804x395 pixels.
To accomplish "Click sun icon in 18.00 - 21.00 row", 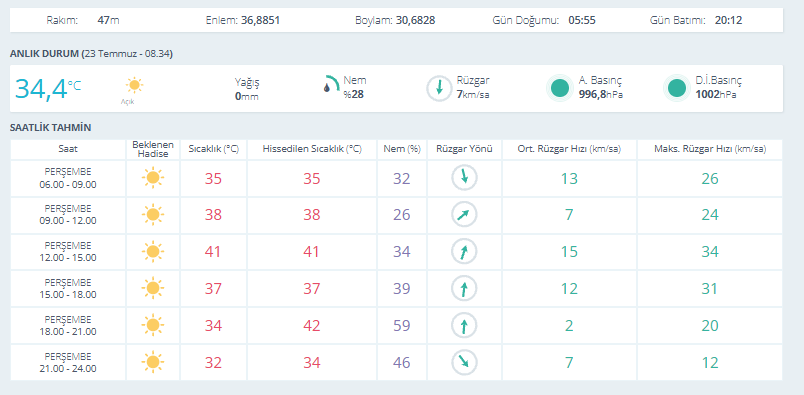I will [x=153, y=325].
